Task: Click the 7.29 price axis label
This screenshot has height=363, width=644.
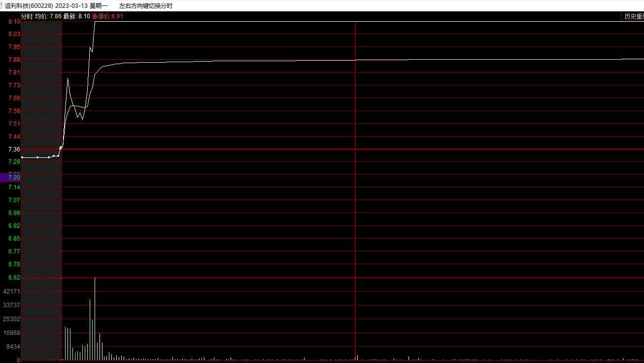Action: (14, 162)
